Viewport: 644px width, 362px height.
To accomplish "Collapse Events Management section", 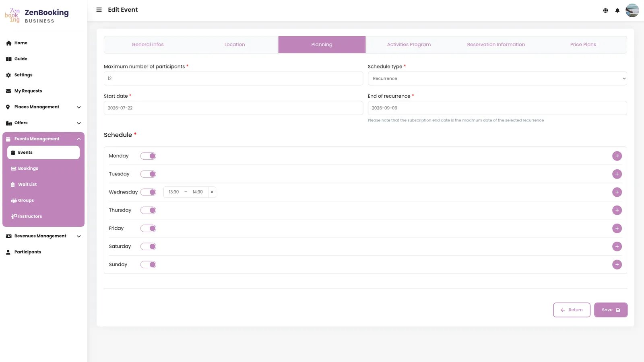I will pos(43,139).
